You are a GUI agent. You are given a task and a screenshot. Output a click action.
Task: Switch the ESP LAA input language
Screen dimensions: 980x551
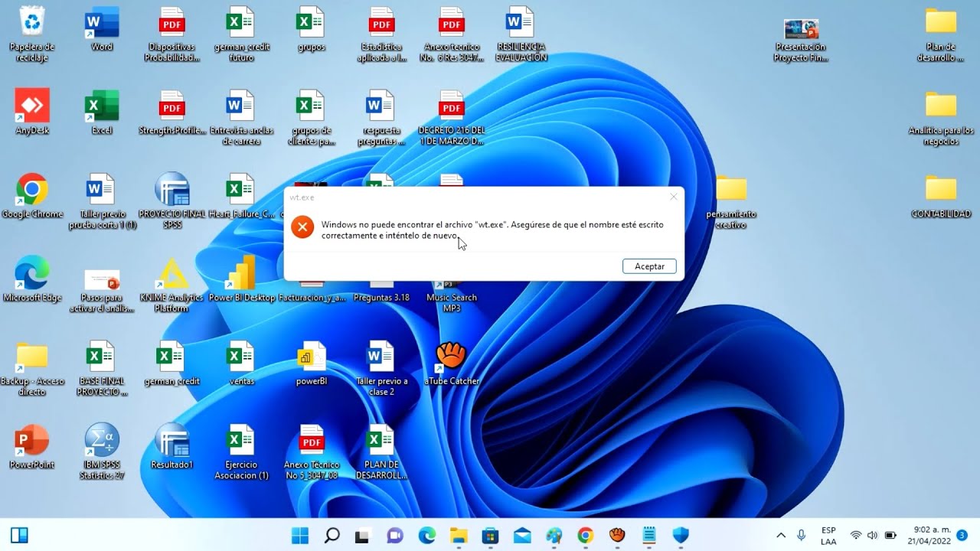pos(828,535)
